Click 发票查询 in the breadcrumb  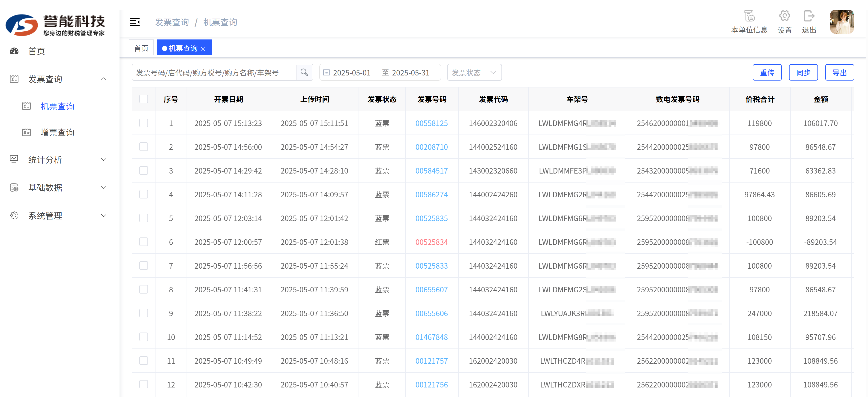[x=172, y=22]
